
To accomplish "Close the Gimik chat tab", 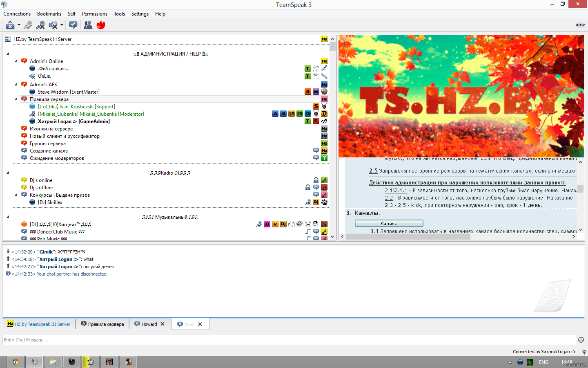I will [x=200, y=324].
